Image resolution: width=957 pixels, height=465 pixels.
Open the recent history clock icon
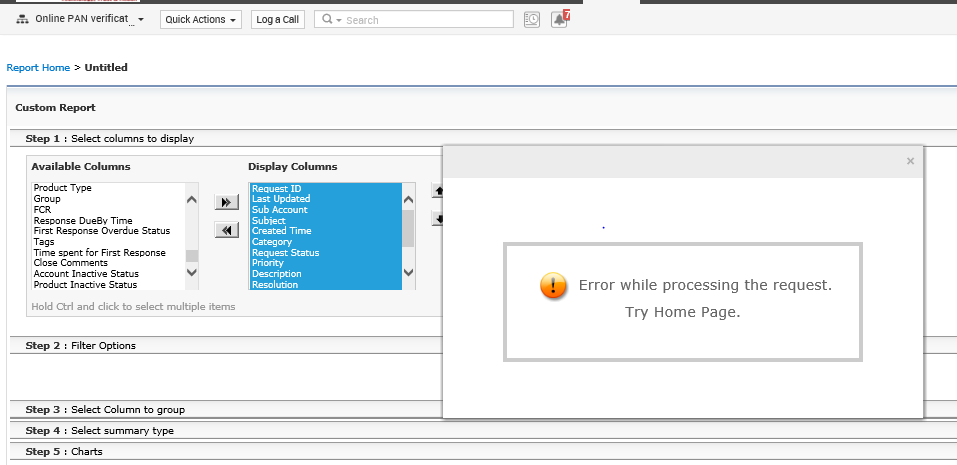coord(532,20)
